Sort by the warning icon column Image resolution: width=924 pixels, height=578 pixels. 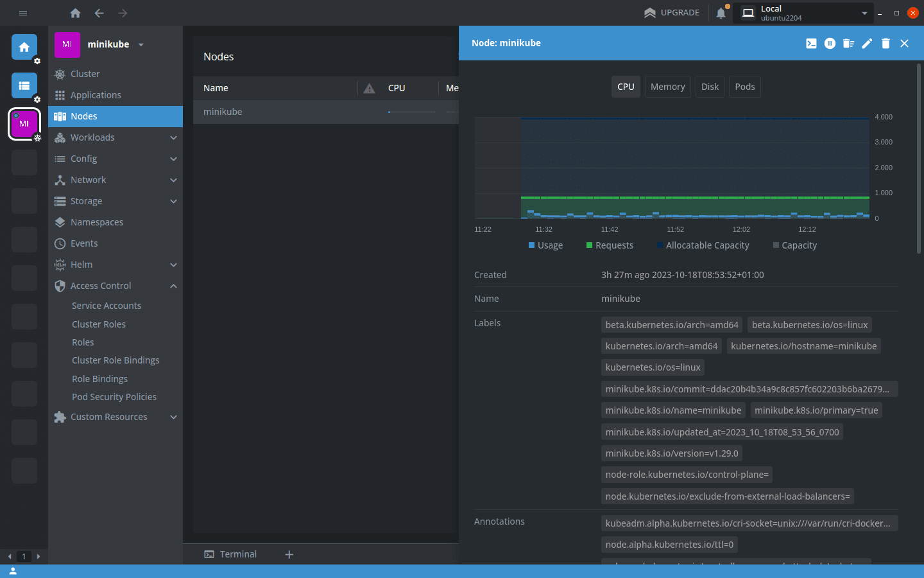[x=369, y=88]
